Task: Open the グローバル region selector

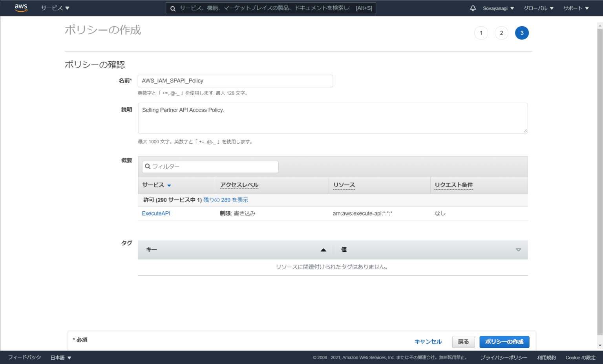Action: (538, 8)
